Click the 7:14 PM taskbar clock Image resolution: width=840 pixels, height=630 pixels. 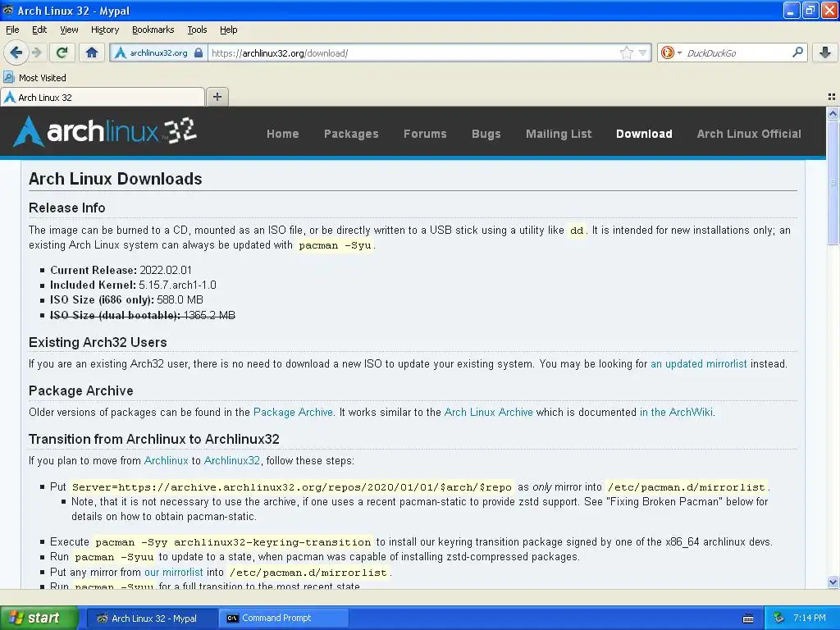tap(810, 619)
